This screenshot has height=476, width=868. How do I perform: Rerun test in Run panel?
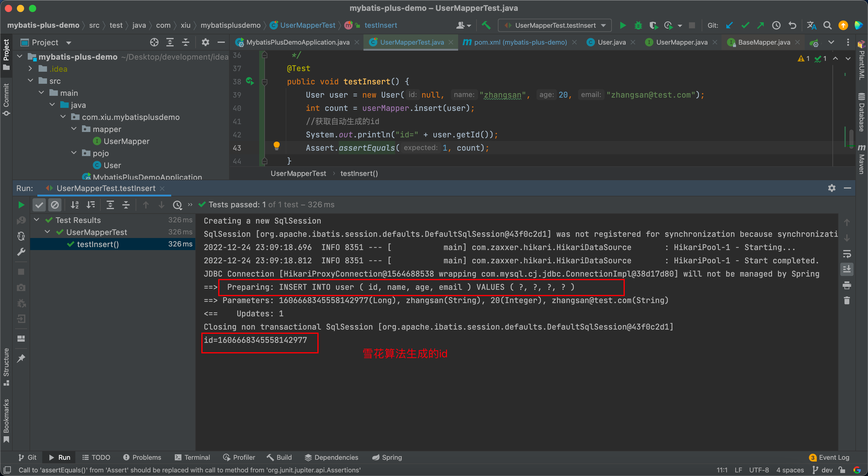21,205
